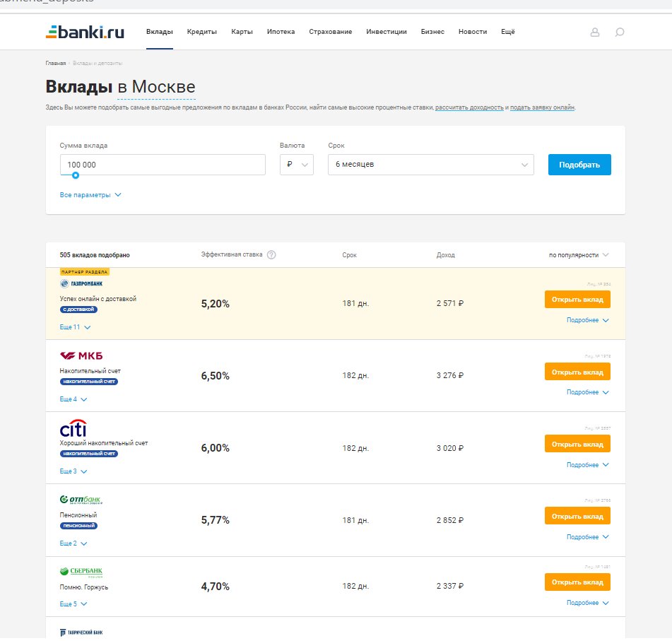Open 'Хороший накопительный счет' deposit name

click(104, 443)
